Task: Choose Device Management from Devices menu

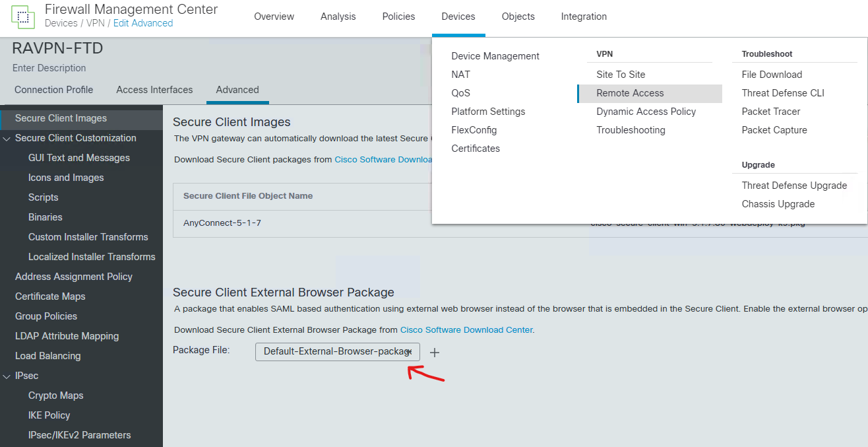Action: (495, 56)
